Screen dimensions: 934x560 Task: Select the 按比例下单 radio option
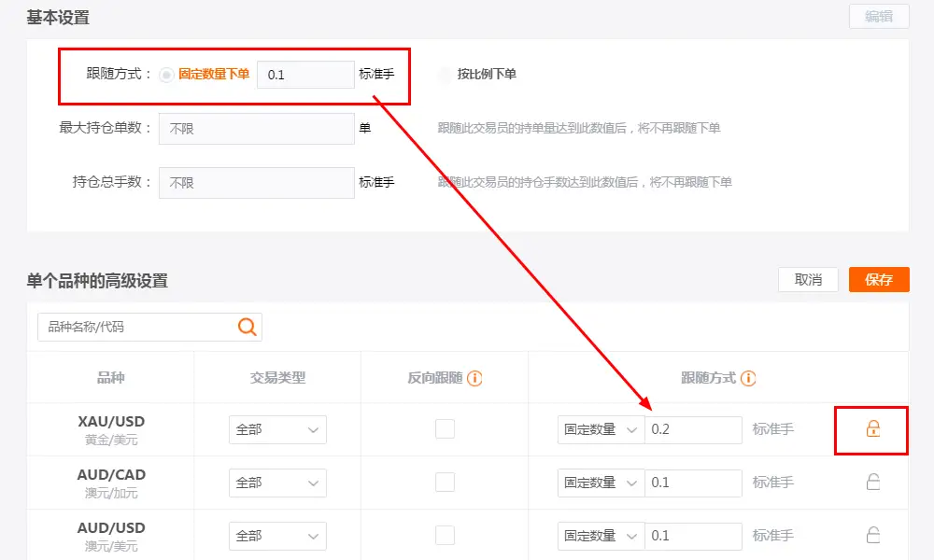(x=445, y=75)
